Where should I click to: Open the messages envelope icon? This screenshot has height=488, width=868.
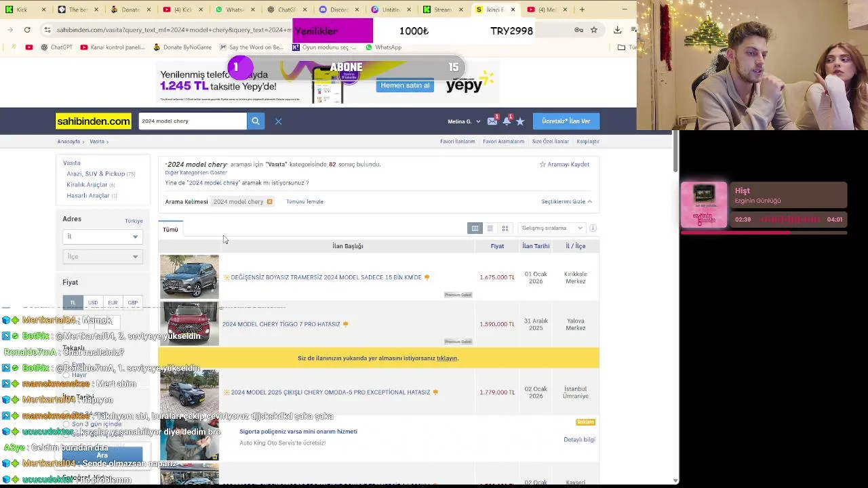pos(492,121)
